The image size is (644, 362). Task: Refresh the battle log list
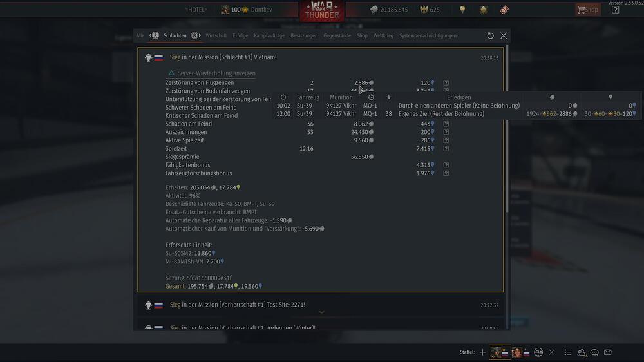(490, 35)
